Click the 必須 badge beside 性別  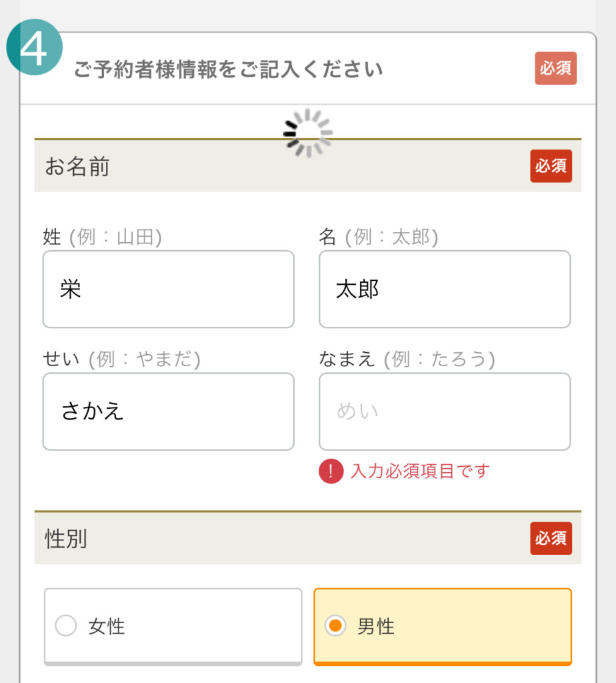[x=551, y=538]
